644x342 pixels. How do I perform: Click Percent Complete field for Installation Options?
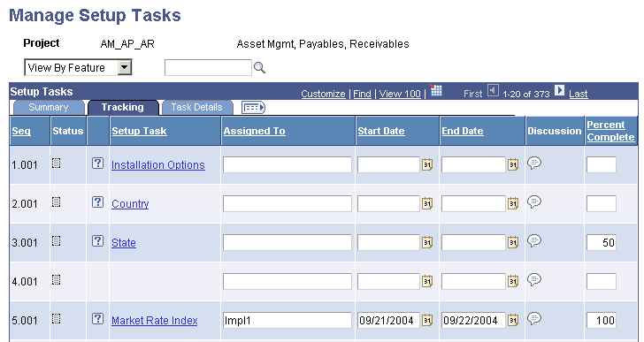(x=602, y=165)
